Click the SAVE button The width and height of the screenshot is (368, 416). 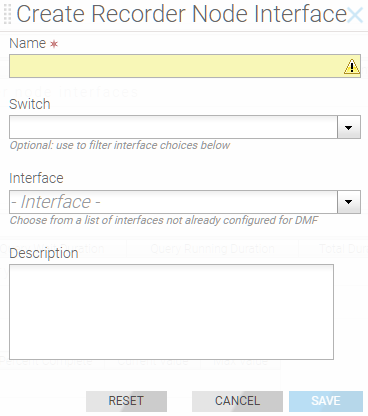click(x=326, y=401)
